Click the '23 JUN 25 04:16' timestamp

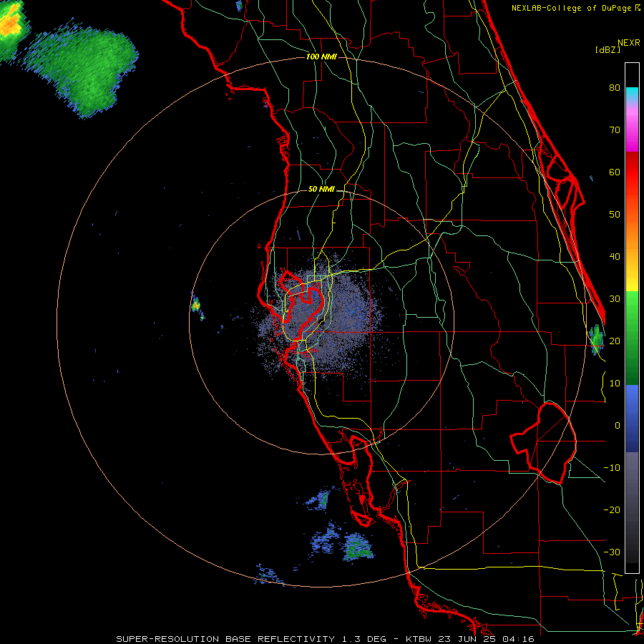(x=487, y=639)
